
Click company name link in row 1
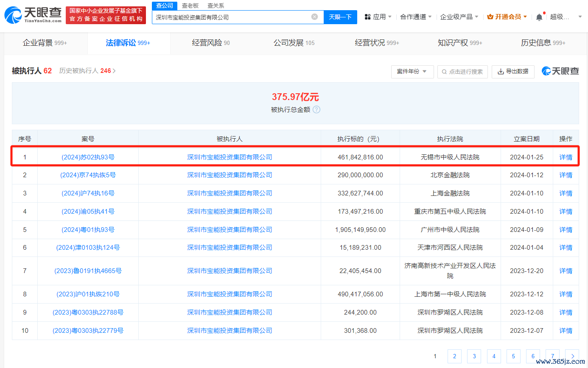tap(230, 157)
